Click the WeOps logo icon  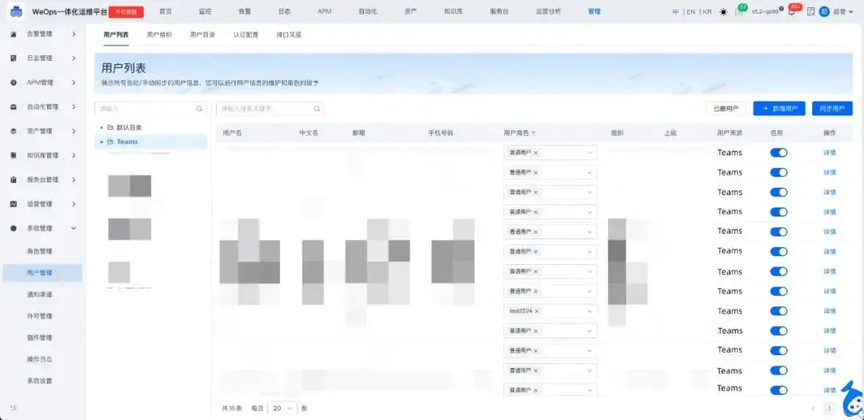[17, 11]
